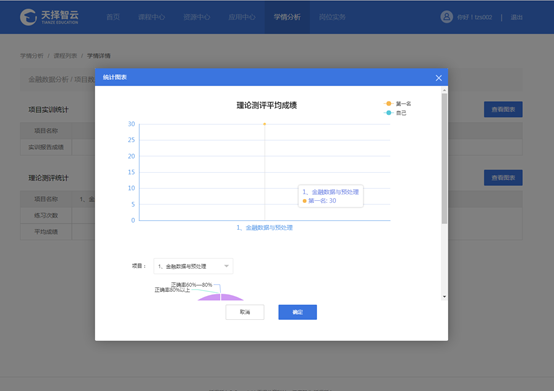This screenshot has width=554, height=391.
Task: Open the 首页 nav menu item
Action: pos(113,17)
